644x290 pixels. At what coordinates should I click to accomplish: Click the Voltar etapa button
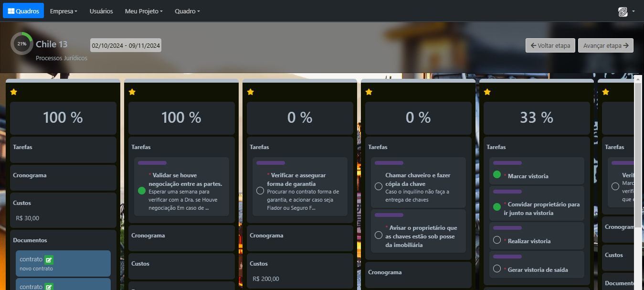550,46
